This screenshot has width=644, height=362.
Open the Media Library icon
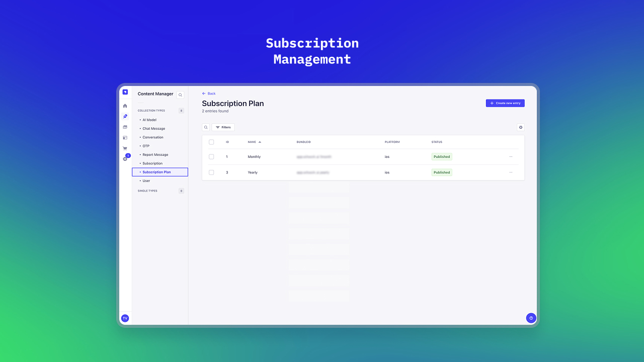(x=125, y=127)
